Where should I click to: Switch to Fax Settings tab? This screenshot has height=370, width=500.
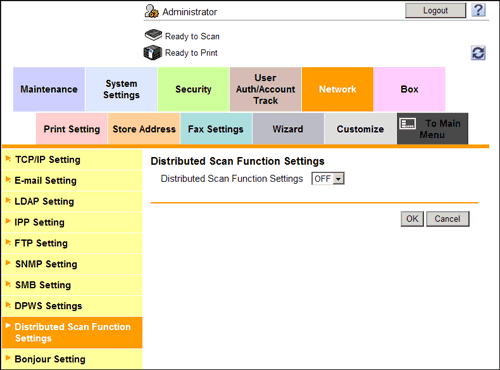pyautogui.click(x=216, y=129)
